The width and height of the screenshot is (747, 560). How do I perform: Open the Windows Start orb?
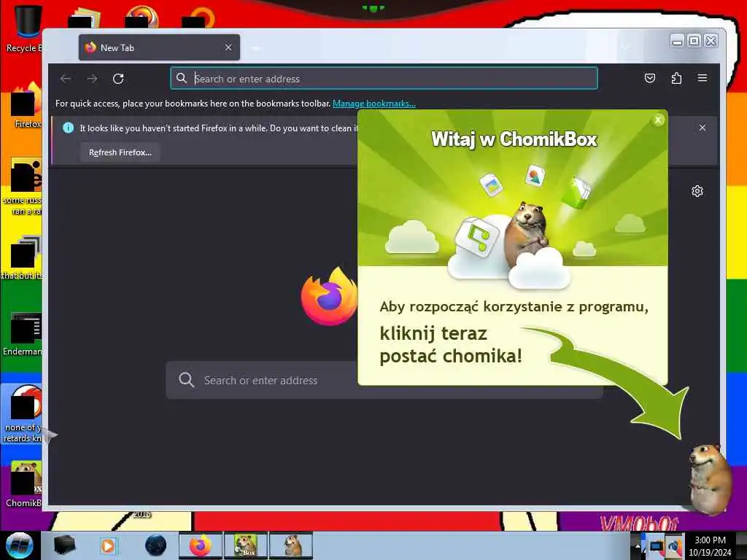click(x=20, y=545)
